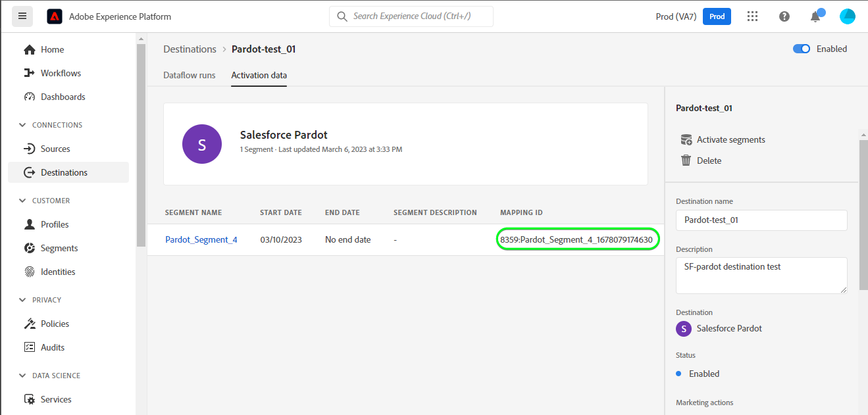This screenshot has height=415, width=868.
Task: Click the Home house icon
Action: (x=30, y=49)
